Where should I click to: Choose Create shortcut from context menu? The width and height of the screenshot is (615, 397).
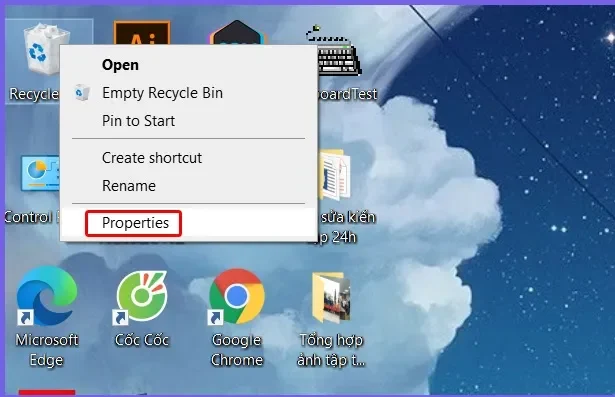click(152, 158)
